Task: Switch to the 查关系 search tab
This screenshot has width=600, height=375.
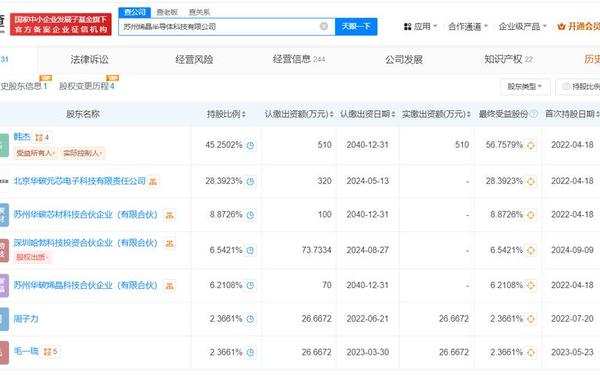Action: [x=199, y=12]
